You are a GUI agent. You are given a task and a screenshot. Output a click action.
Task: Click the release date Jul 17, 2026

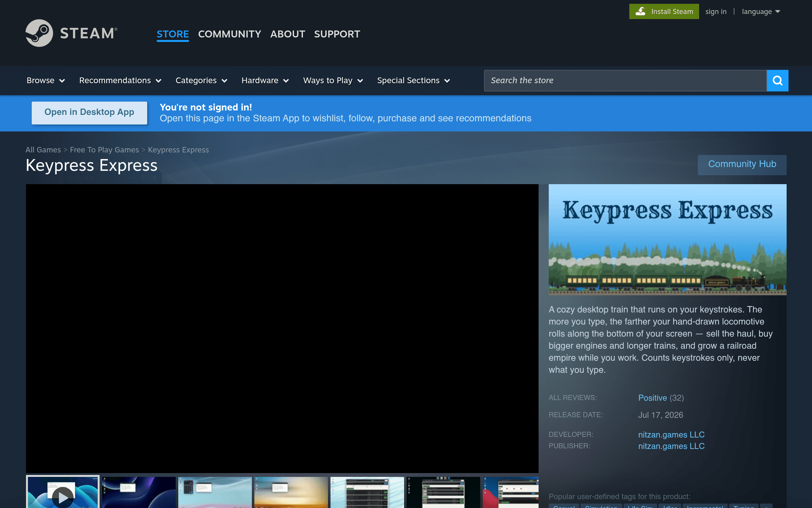coord(660,415)
